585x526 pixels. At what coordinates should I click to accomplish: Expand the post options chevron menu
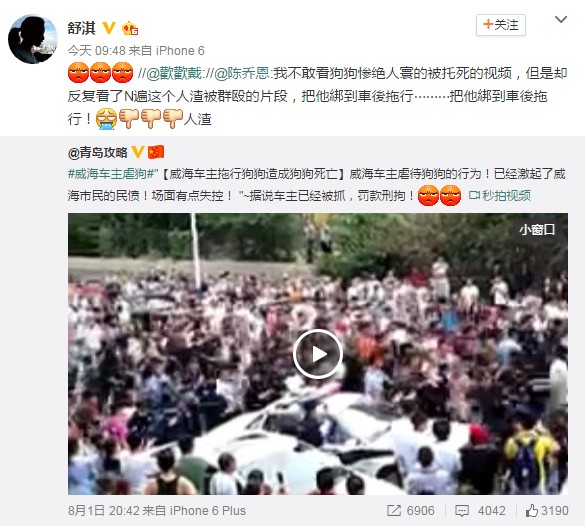(x=561, y=19)
